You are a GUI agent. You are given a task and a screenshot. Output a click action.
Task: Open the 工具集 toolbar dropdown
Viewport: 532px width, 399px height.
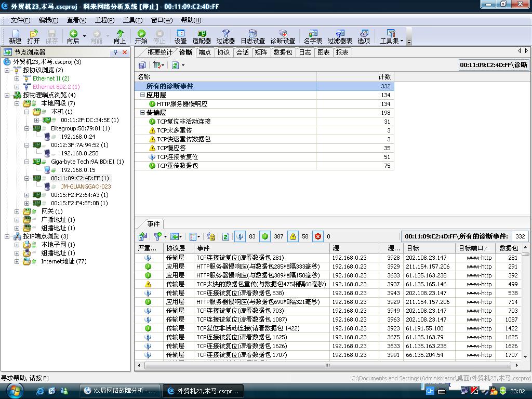[391, 36]
